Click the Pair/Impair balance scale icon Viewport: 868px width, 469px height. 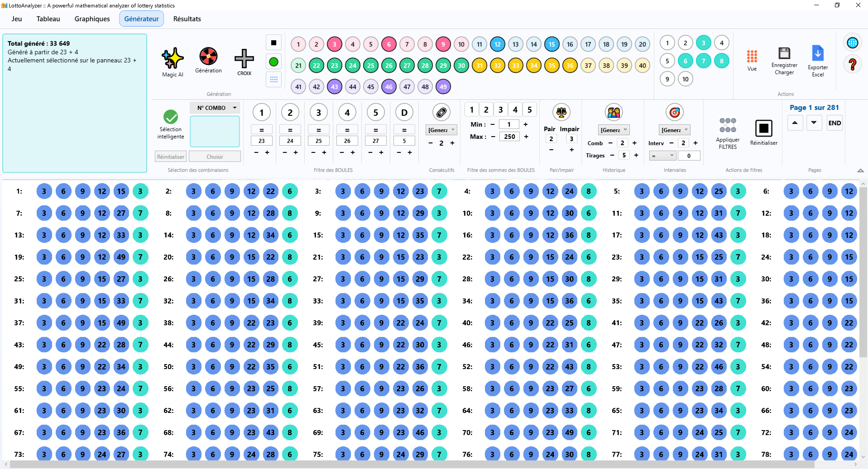coord(561,112)
